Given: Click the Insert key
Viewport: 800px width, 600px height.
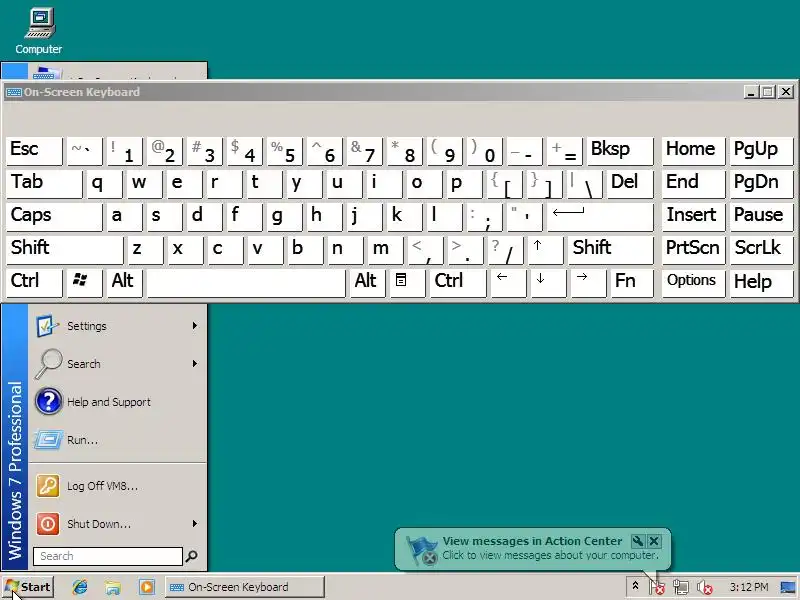Looking at the screenshot, I should [693, 217].
